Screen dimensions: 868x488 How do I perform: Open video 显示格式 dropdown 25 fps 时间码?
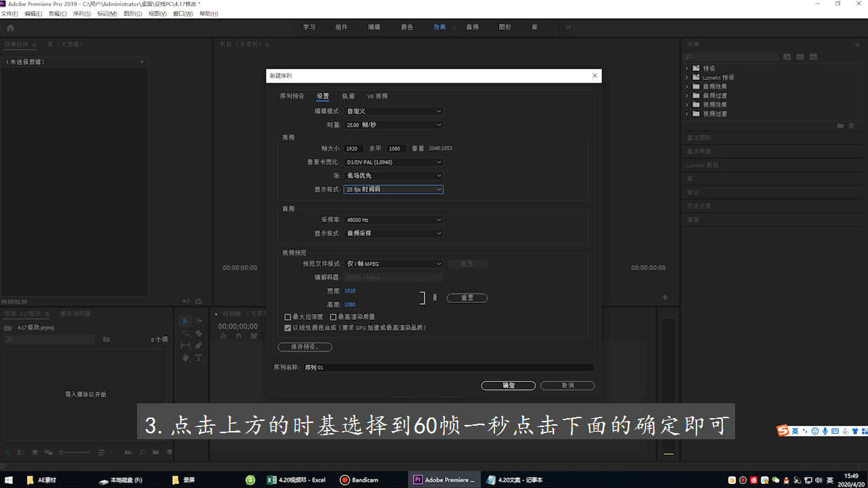(x=394, y=190)
